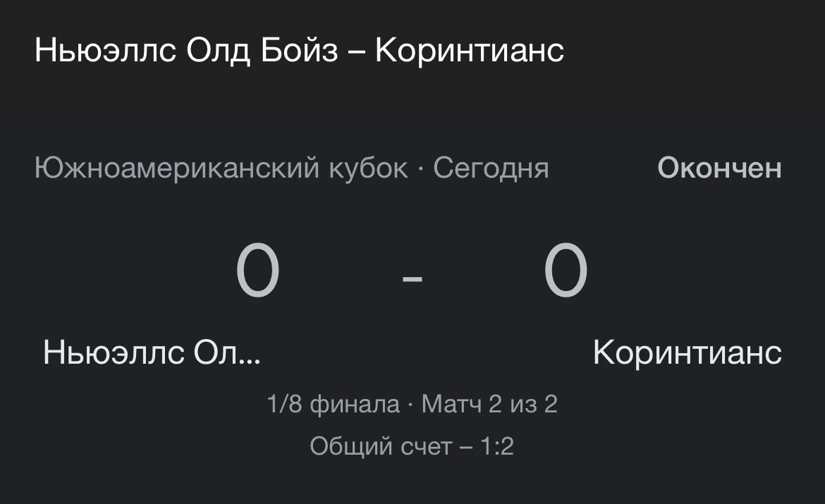Click the right team's score of 0

(x=566, y=270)
